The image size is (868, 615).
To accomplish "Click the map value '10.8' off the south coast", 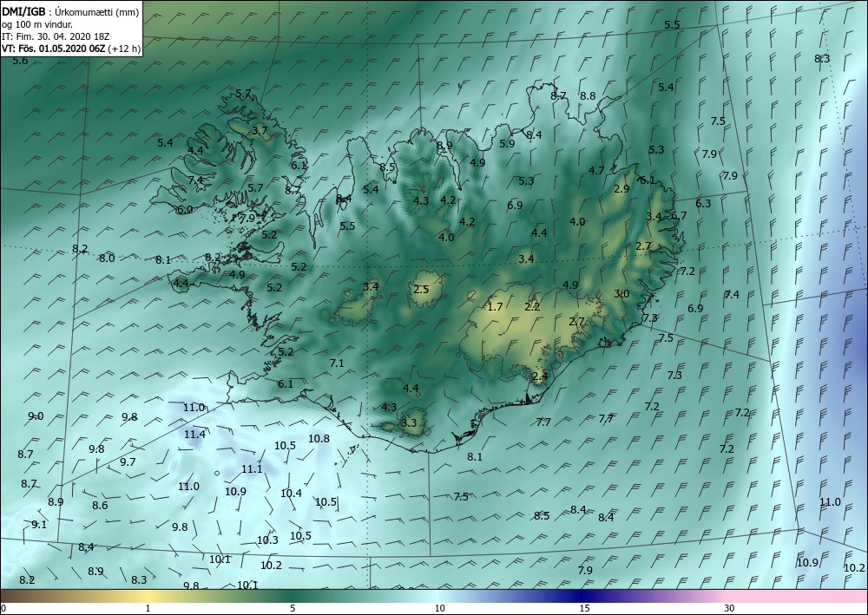I will pos(319,439).
